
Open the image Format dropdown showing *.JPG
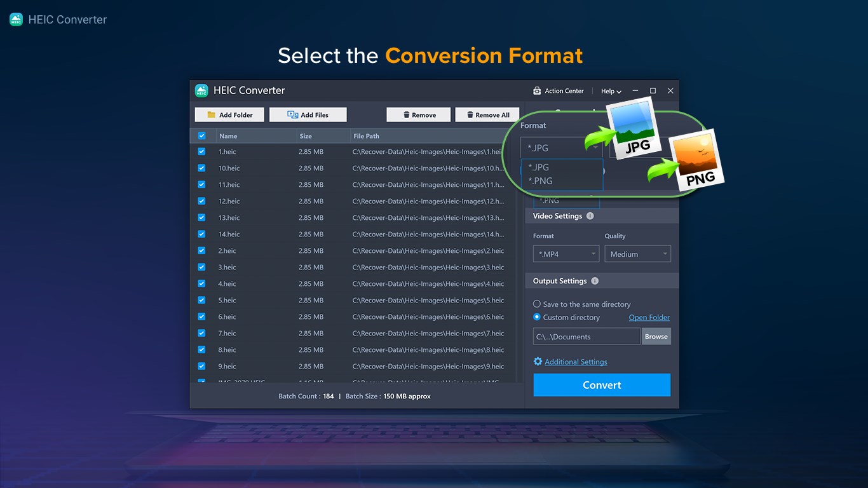click(x=562, y=148)
